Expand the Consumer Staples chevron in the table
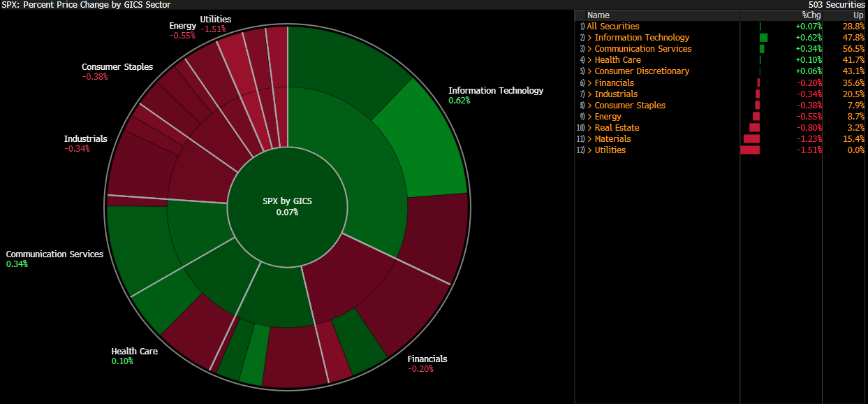This screenshot has width=868, height=404. pyautogui.click(x=590, y=106)
